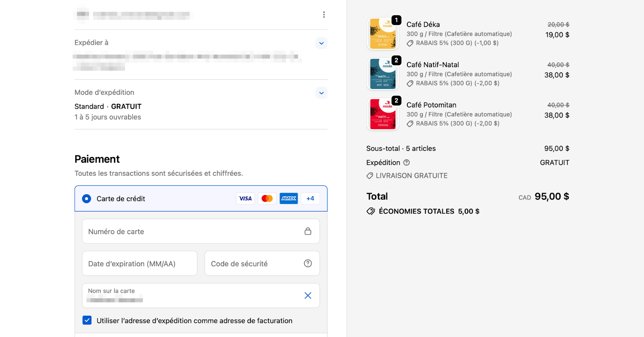Click the lock icon in card number field
Image resolution: width=644 pixels, height=337 pixels.
click(x=308, y=231)
